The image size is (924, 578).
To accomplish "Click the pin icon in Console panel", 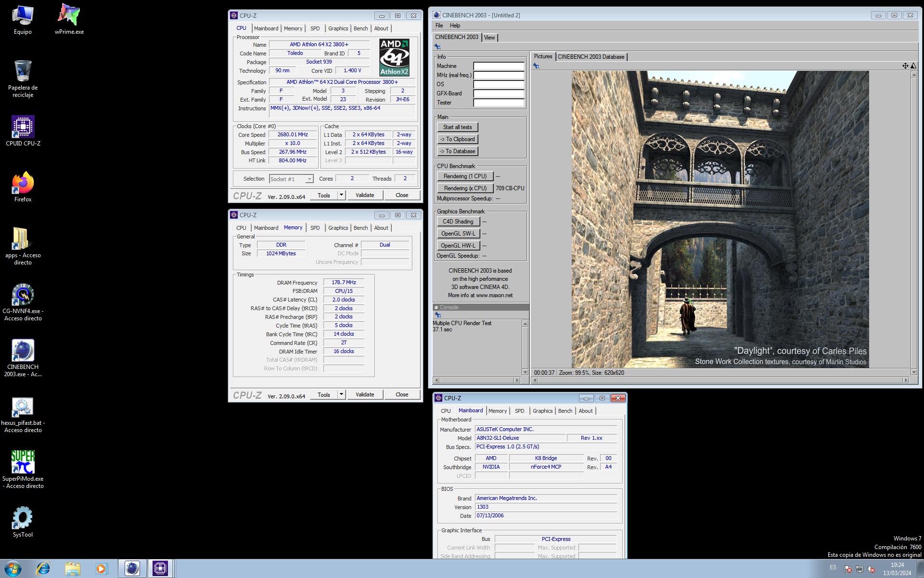I will 438,315.
